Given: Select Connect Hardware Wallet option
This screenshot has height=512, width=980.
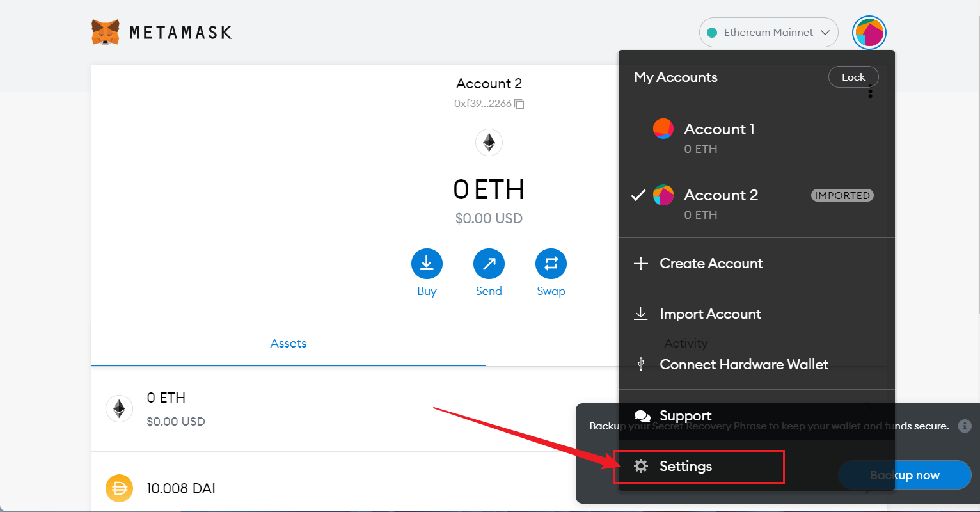Looking at the screenshot, I should point(743,365).
